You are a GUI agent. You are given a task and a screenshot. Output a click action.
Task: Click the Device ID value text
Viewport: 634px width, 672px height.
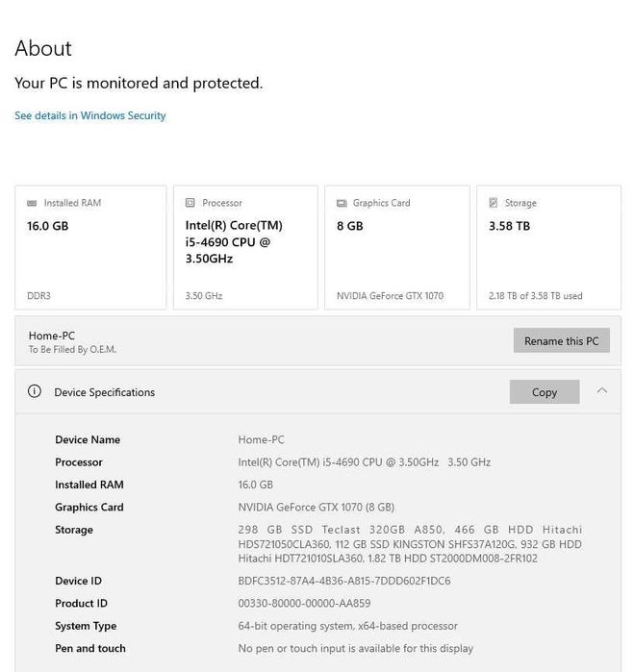point(344,581)
